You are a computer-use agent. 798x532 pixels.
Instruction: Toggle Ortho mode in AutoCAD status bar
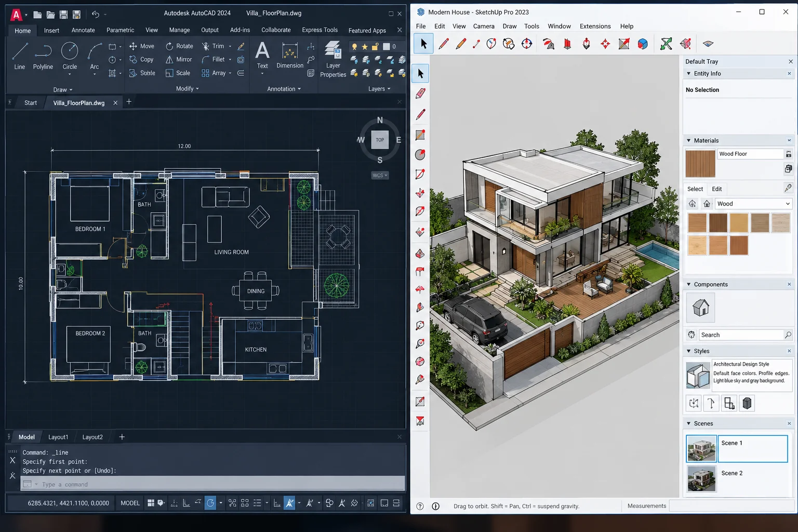click(186, 503)
